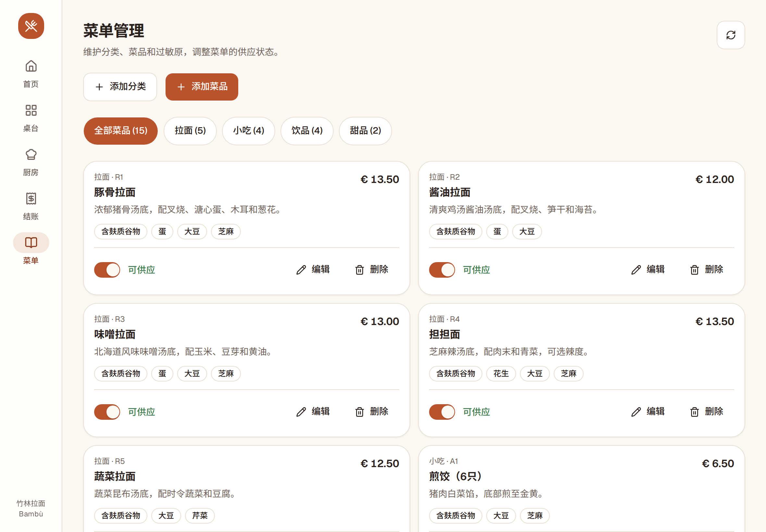Filter by 拉面 (5) category

(190, 131)
